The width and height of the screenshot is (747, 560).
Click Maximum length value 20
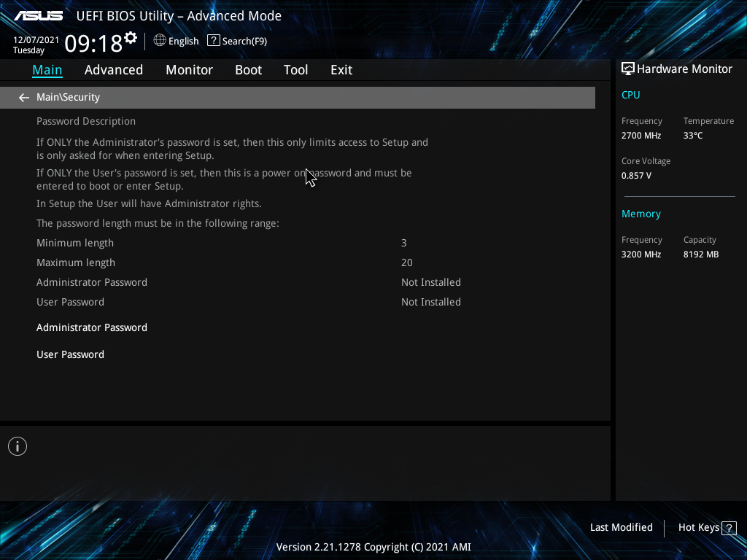(x=407, y=262)
